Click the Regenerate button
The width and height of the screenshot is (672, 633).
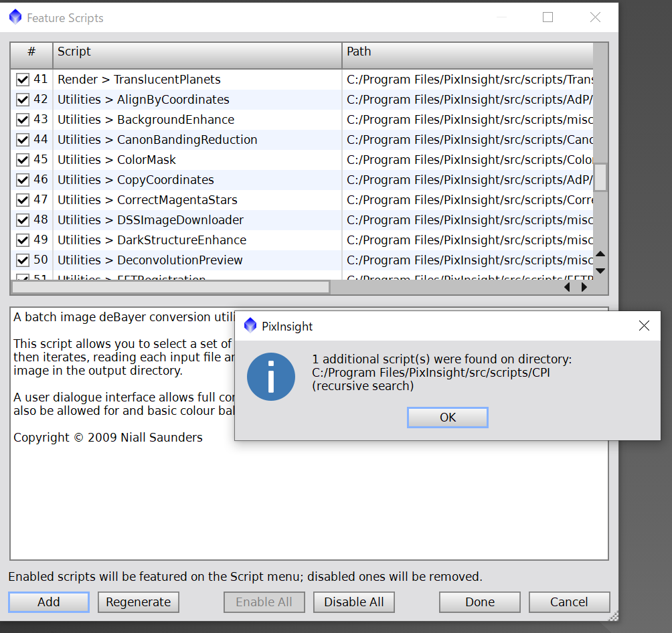pyautogui.click(x=138, y=602)
